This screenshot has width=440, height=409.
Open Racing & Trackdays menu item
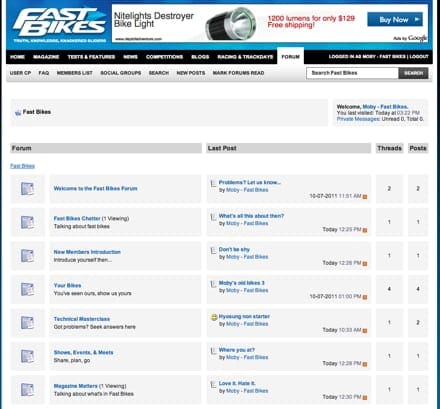[x=245, y=57]
